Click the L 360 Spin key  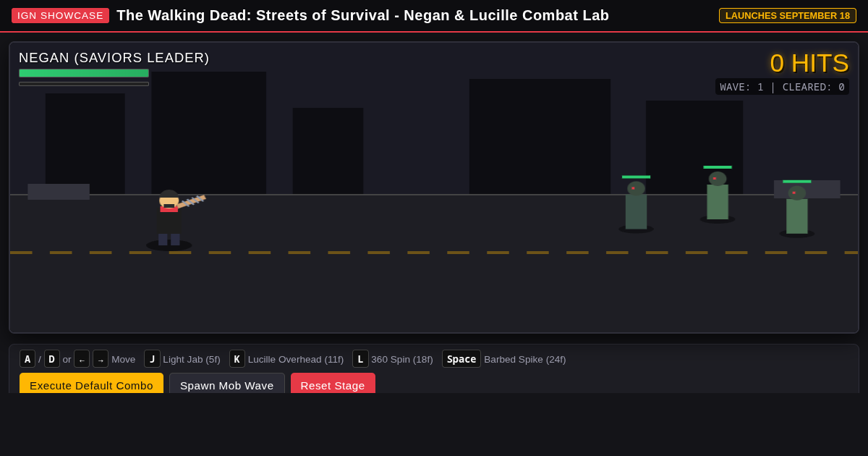(x=360, y=359)
